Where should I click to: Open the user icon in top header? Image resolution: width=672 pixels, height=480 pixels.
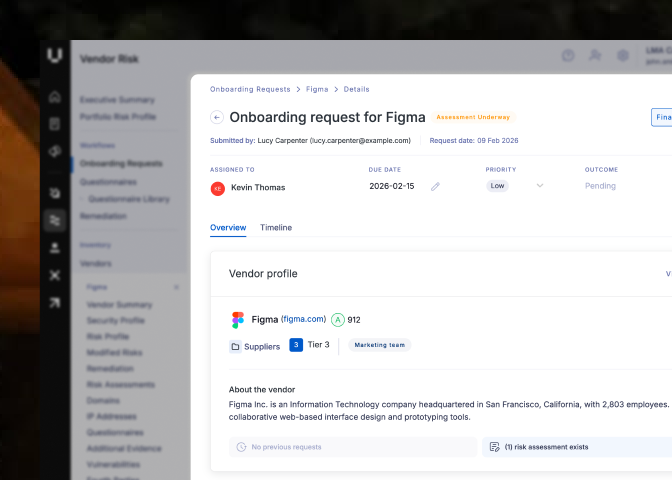click(595, 55)
